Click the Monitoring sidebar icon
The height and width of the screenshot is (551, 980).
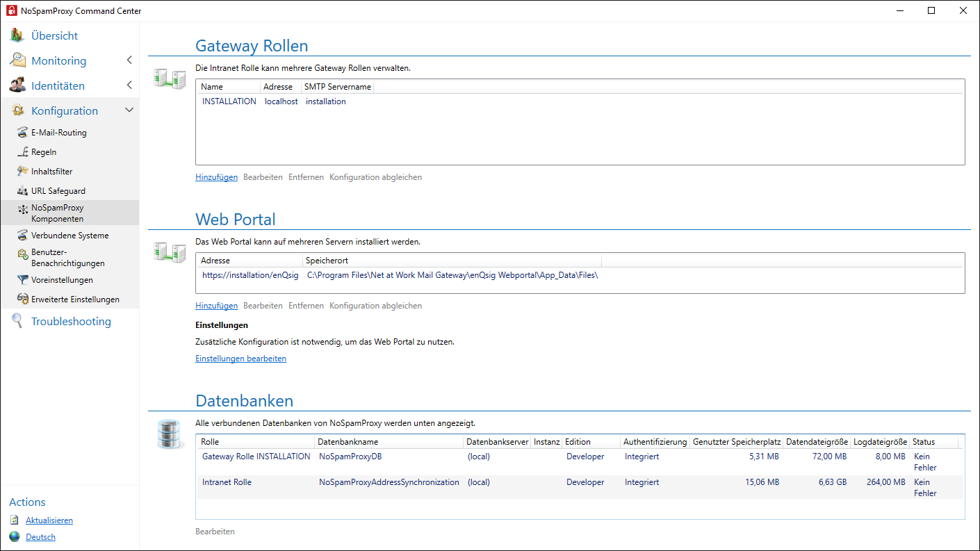coord(17,60)
